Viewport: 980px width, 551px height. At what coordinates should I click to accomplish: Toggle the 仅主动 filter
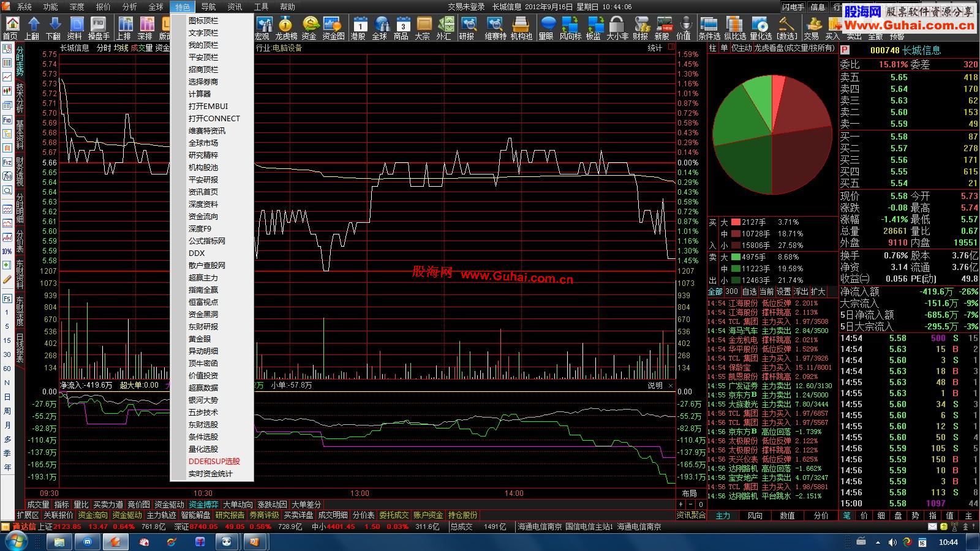[741, 48]
